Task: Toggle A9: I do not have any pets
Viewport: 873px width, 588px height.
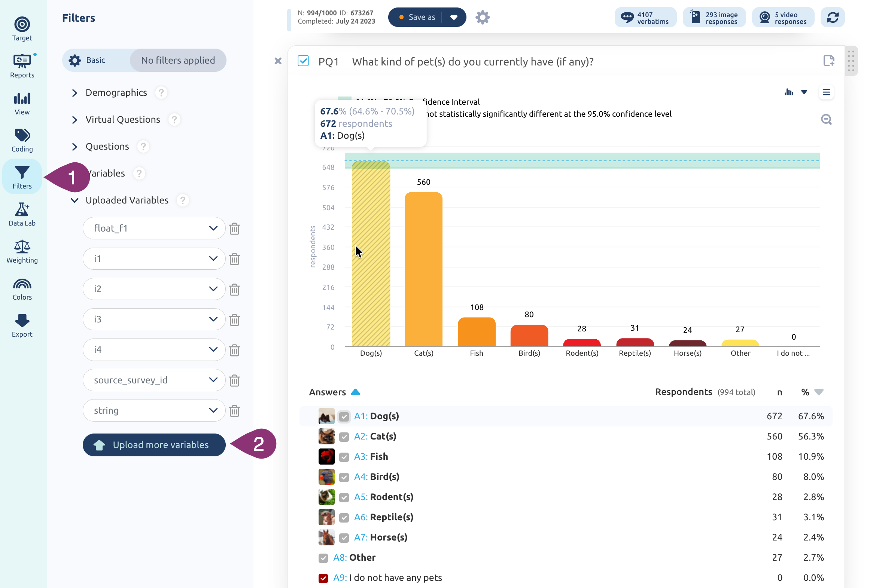Action: (x=323, y=578)
